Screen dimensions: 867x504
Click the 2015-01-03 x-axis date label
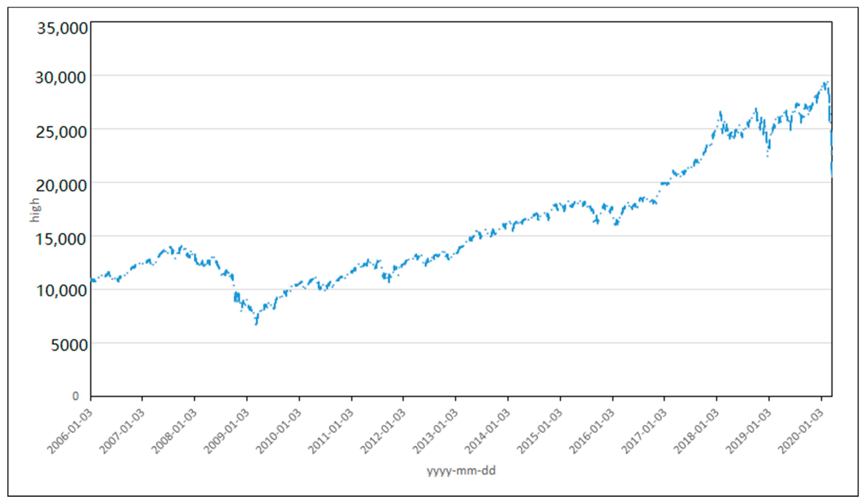pyautogui.click(x=539, y=432)
